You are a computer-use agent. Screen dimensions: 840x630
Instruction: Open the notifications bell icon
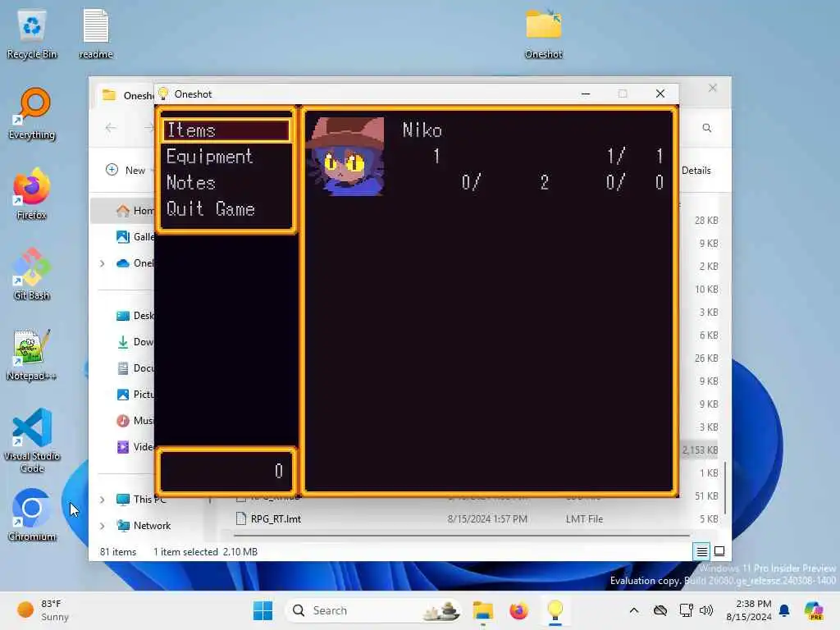tap(784, 610)
